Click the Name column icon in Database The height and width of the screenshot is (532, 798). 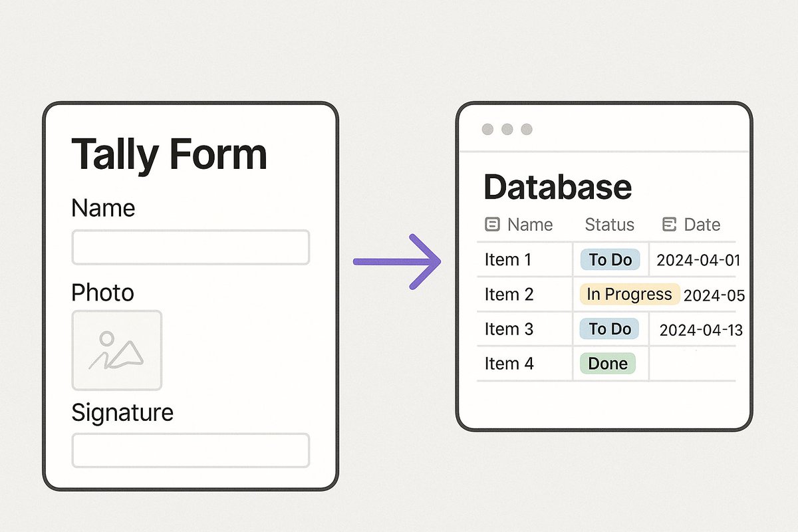pyautogui.click(x=492, y=225)
